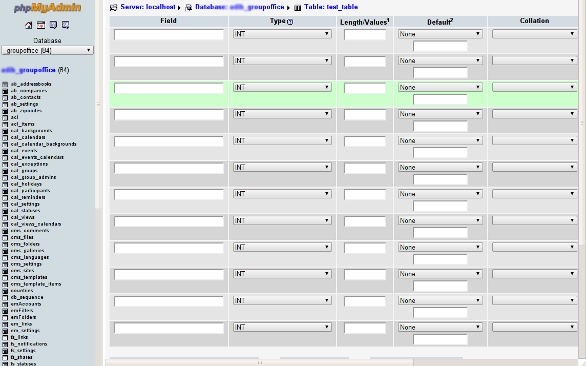Viewport: 586px width, 366px height.
Task: Open the Collation dropdown in first row
Action: coord(534,34)
